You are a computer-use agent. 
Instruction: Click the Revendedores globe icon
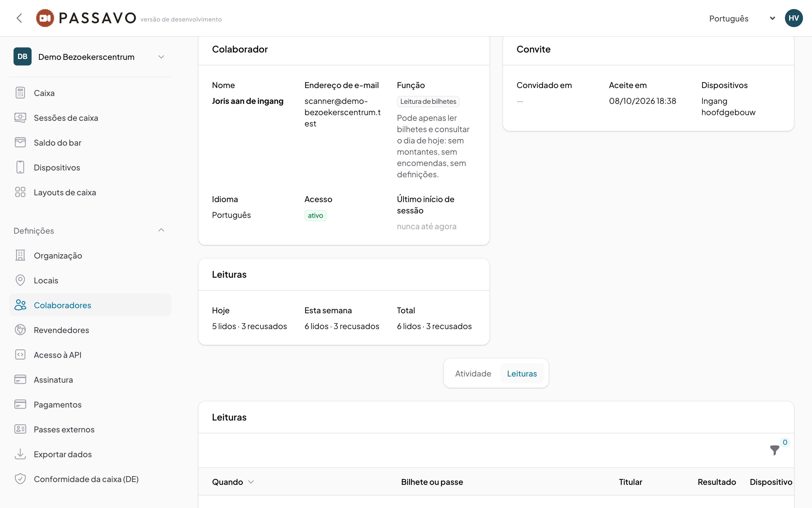pyautogui.click(x=20, y=330)
